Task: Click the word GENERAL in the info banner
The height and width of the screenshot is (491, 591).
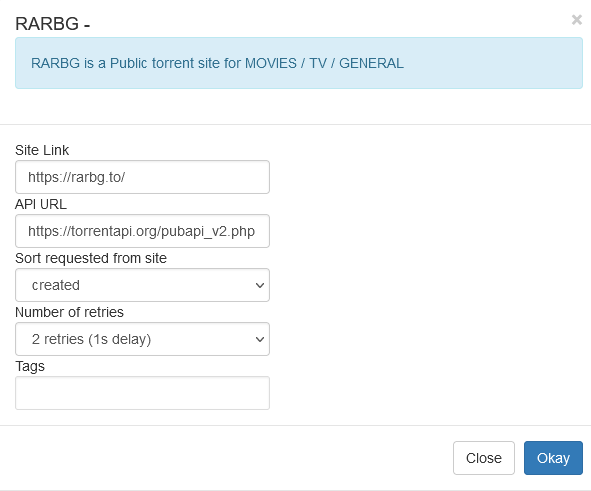Action: [371, 63]
